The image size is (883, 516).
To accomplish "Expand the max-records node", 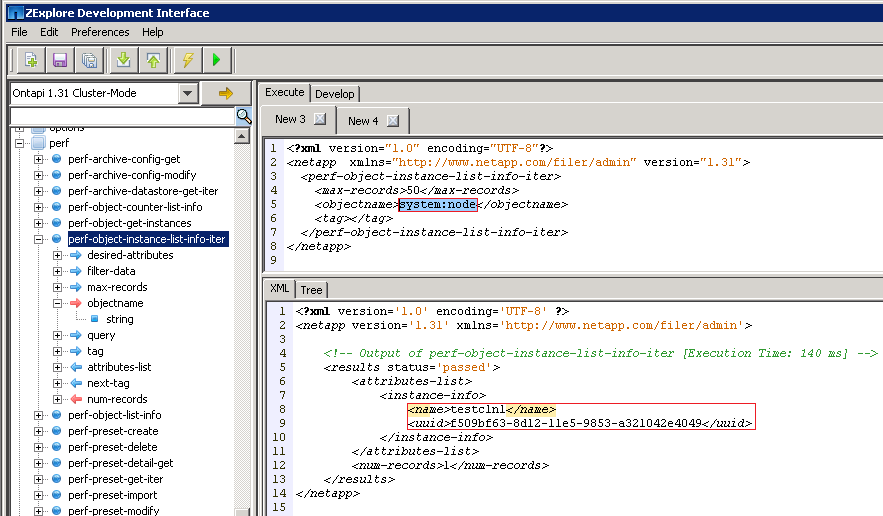I will pyautogui.click(x=57, y=287).
